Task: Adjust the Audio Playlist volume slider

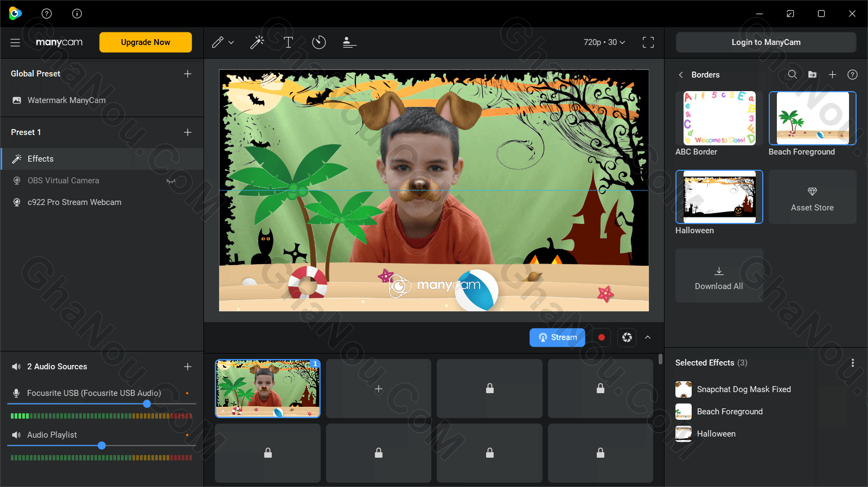Action: coord(101,446)
